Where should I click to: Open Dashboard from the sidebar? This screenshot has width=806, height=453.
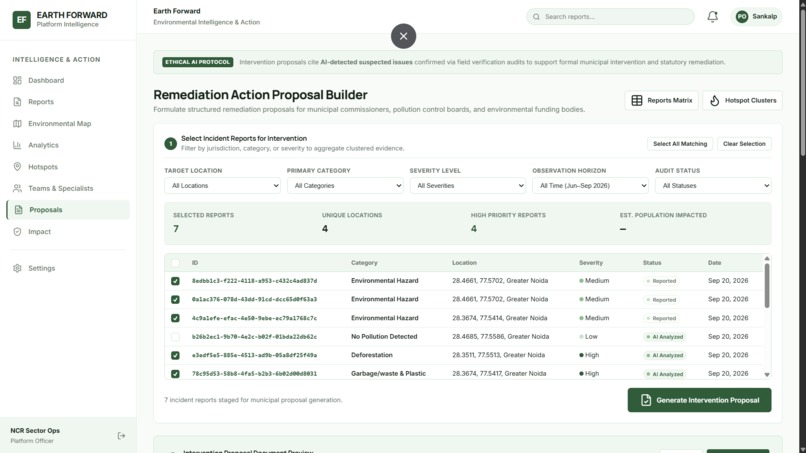pos(68,80)
